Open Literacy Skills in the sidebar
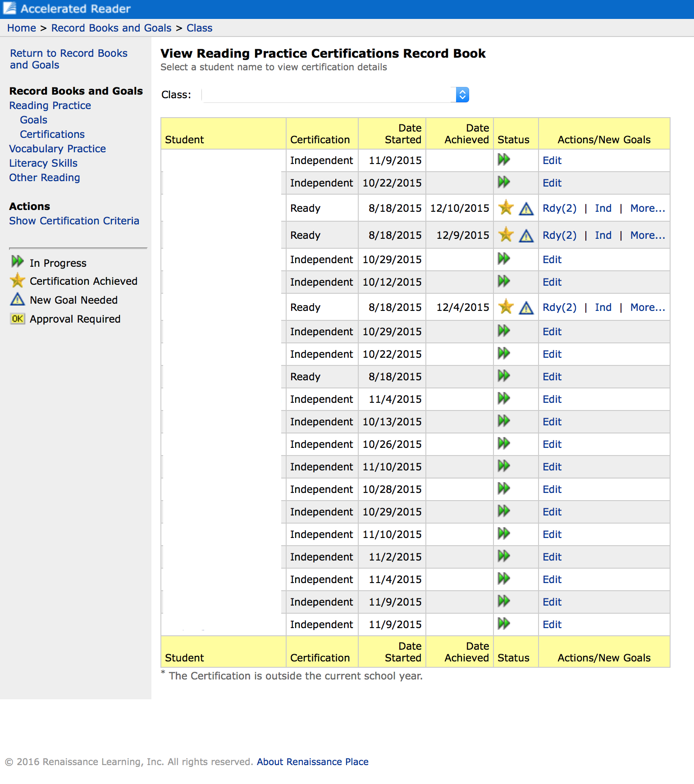Image resolution: width=694 pixels, height=784 pixels. point(43,163)
